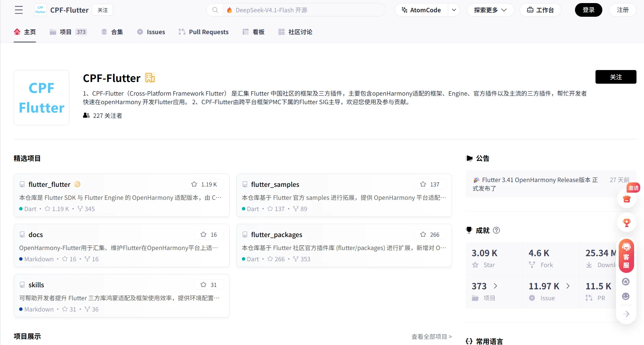The height and width of the screenshot is (345, 644).
Task: Open the Flutter 3.41 OpenHarmony Release announcement
Action: coord(535,184)
